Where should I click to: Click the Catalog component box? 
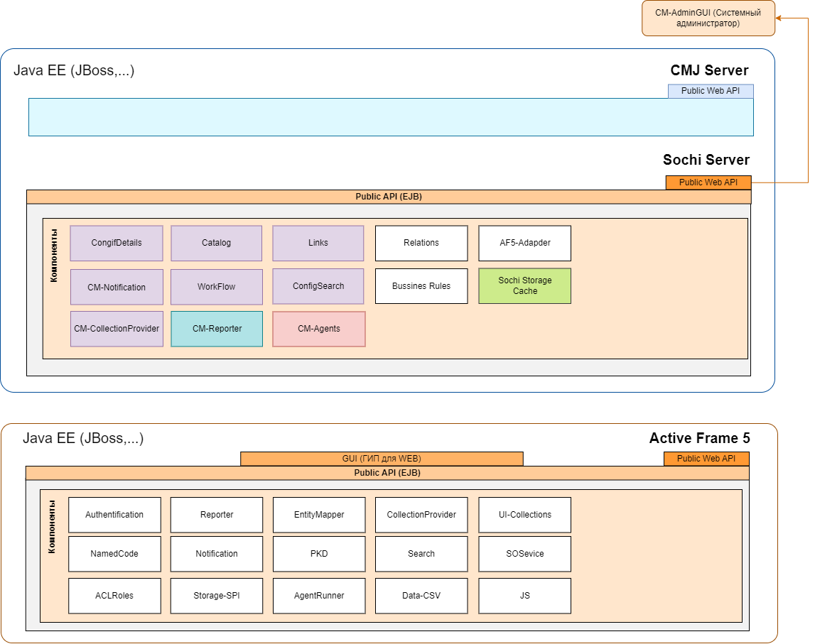[216, 243]
